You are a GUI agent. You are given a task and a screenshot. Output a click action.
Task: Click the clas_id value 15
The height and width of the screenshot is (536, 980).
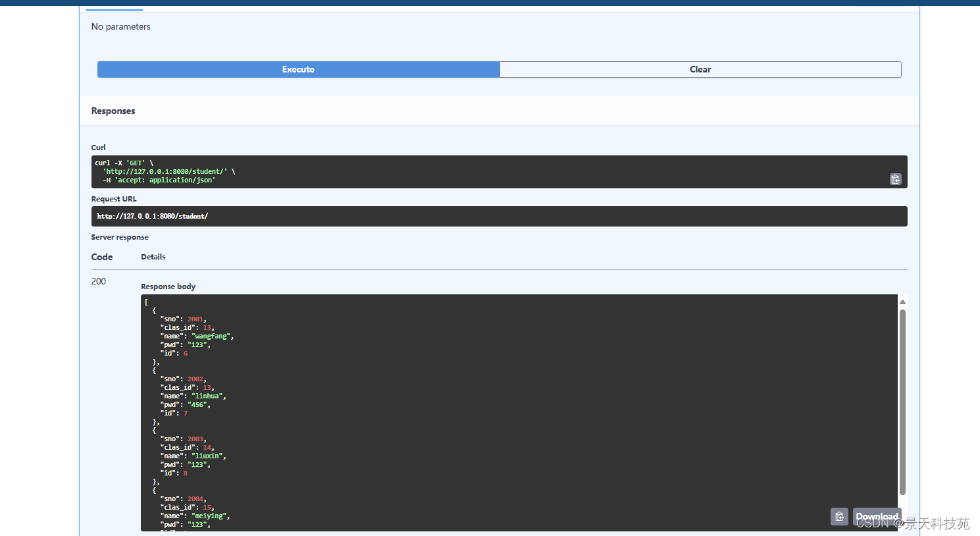coord(207,507)
